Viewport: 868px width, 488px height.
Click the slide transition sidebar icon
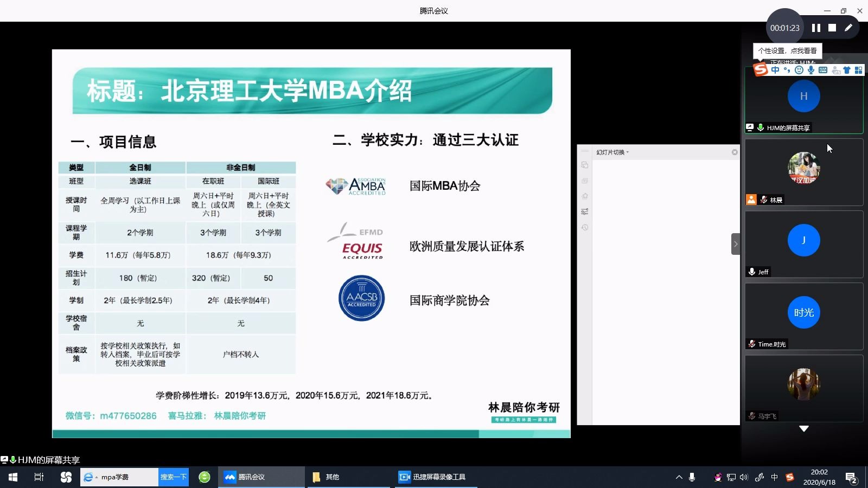tap(585, 165)
